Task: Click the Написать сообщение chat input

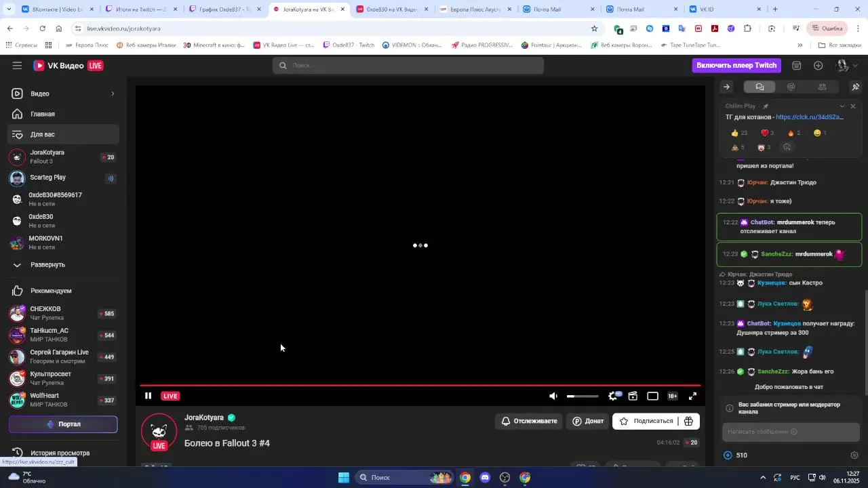Action: click(x=791, y=432)
